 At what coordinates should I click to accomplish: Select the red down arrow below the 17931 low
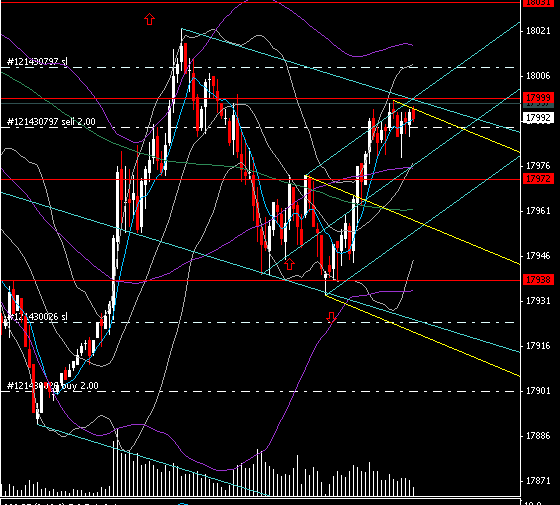tap(331, 318)
